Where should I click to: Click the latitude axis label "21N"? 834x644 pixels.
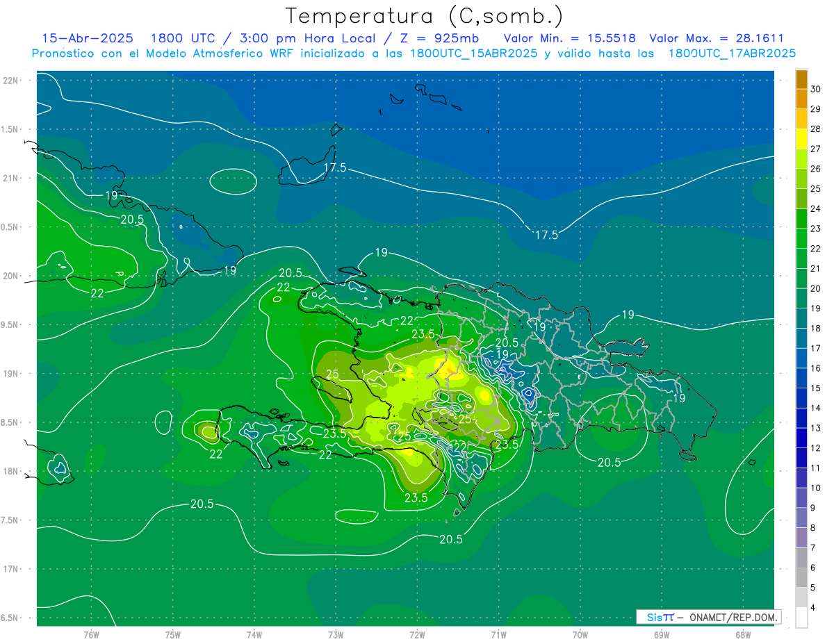(10, 178)
